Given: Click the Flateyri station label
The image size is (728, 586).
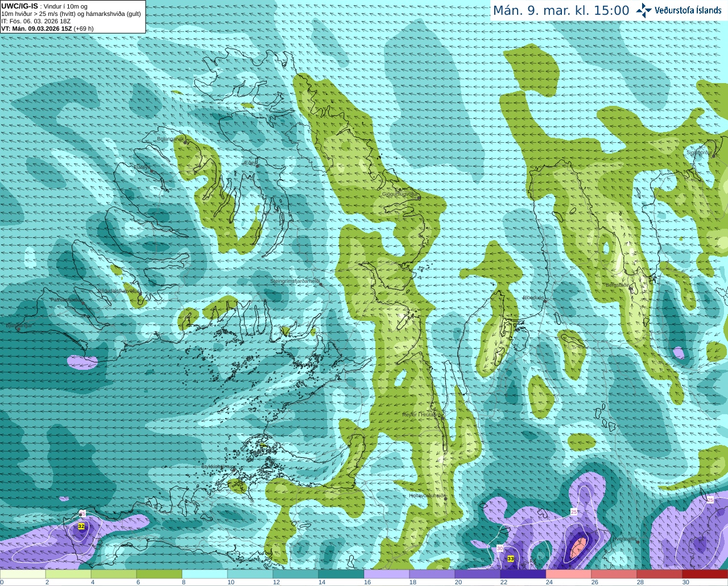Looking at the screenshot, I should point(143,167).
